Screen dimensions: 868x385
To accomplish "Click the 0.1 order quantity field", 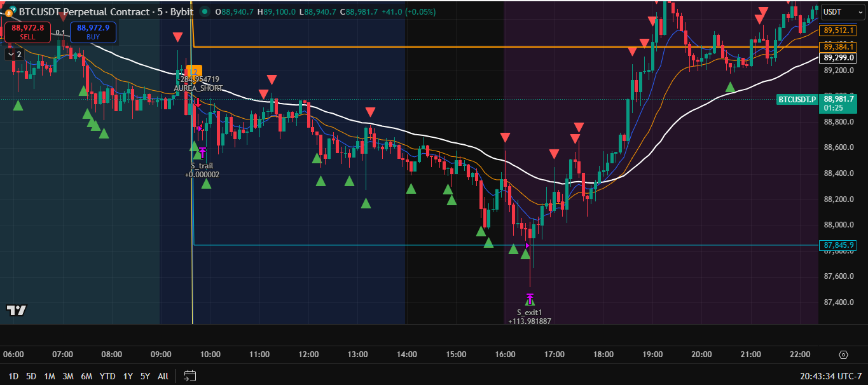I will (60, 32).
